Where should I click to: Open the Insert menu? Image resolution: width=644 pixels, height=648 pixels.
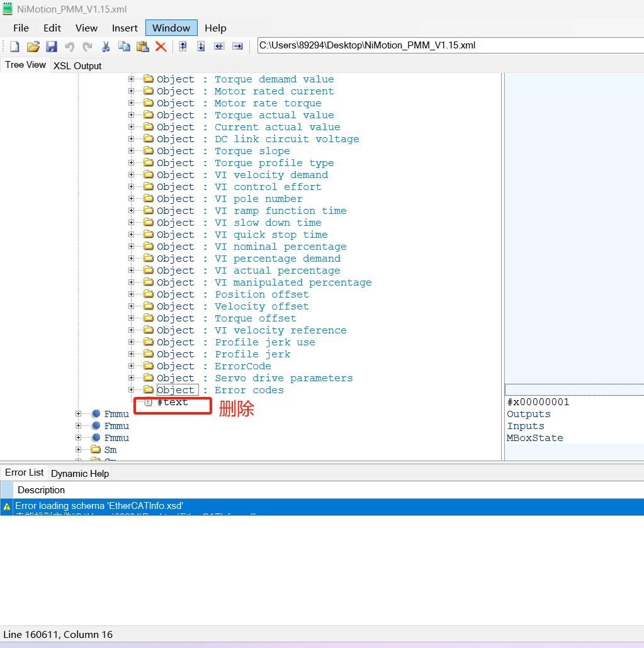coord(125,28)
